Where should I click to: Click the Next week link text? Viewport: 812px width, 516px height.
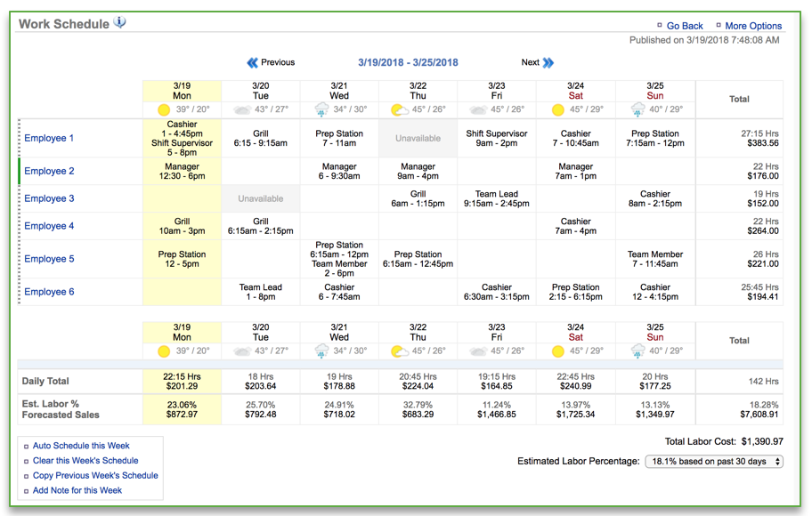click(531, 62)
